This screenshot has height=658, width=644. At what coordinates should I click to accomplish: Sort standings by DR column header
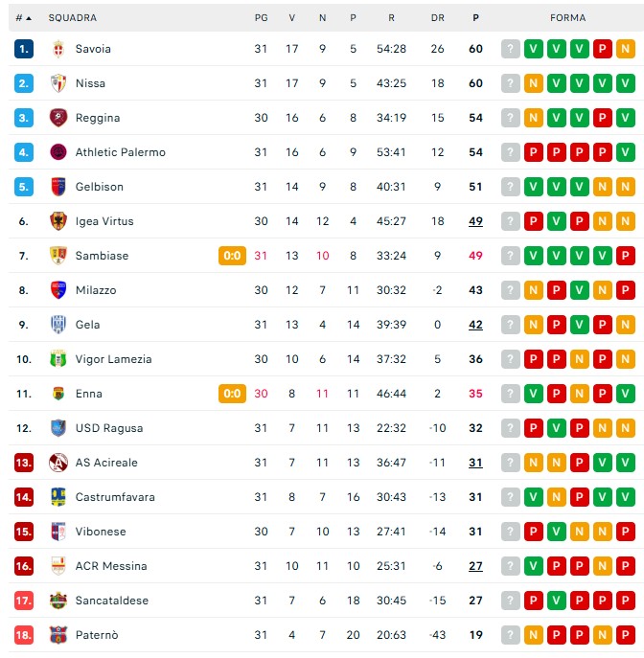point(438,17)
